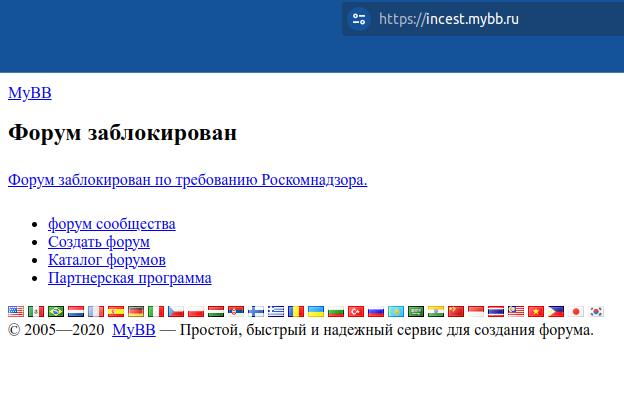Select the China flag icon

tap(456, 311)
